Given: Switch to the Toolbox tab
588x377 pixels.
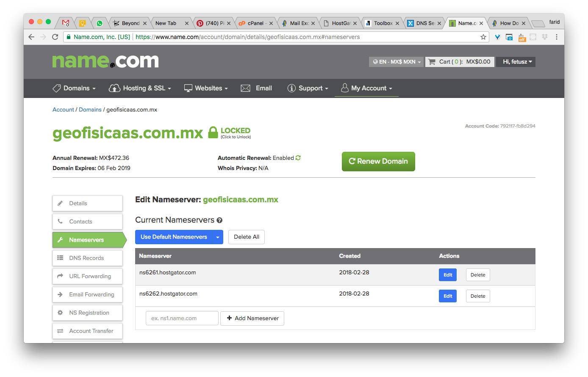Looking at the screenshot, I should pyautogui.click(x=382, y=23).
